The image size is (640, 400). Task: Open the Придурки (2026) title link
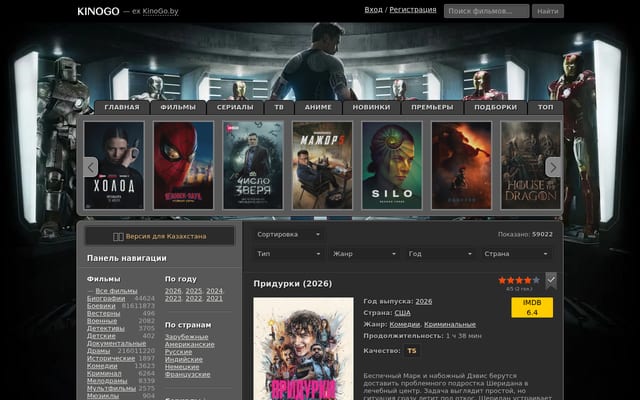293,284
